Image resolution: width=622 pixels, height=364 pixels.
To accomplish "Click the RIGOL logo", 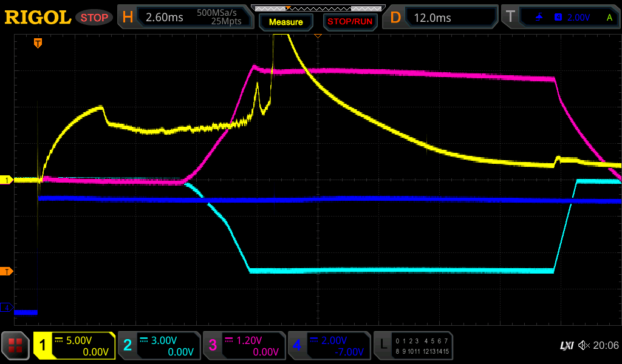I will (x=38, y=18).
